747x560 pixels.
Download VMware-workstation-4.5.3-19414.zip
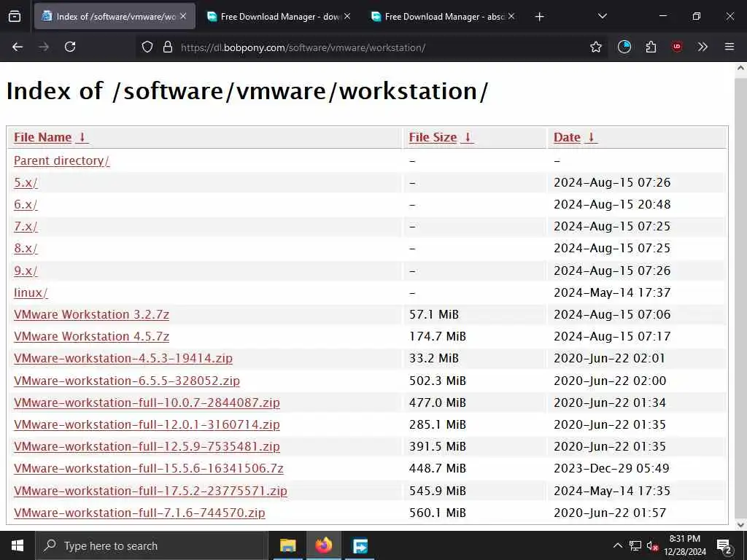[x=123, y=358]
